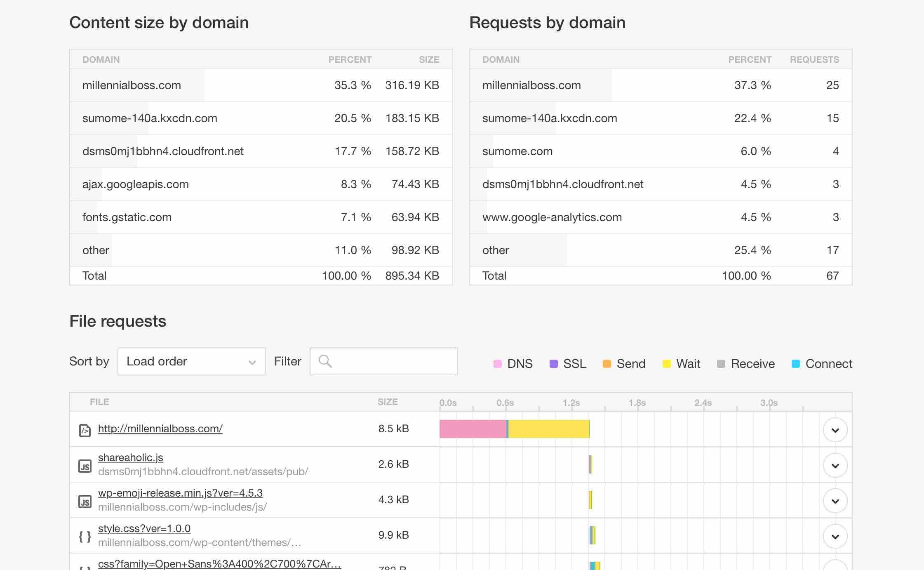Click the magnifier icon in Filter box

[325, 361]
